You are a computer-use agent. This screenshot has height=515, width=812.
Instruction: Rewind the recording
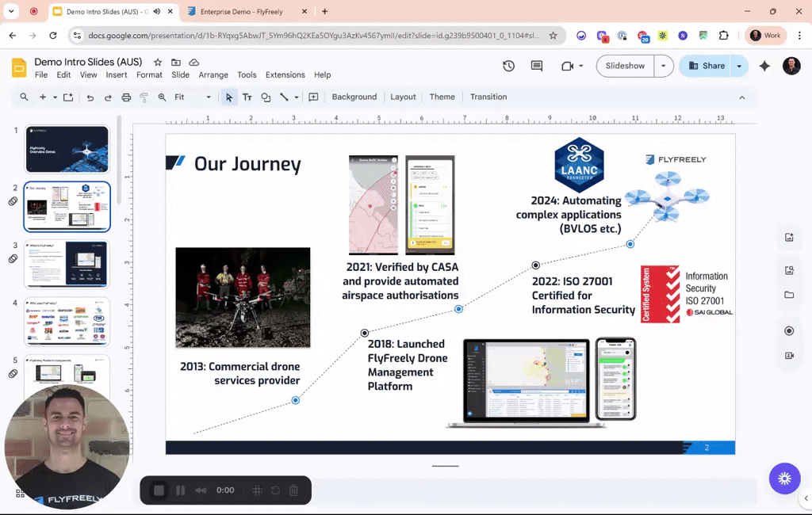point(201,490)
